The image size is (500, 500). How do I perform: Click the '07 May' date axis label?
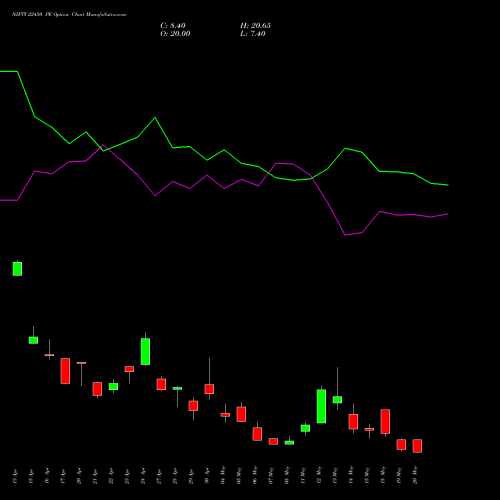271,475
